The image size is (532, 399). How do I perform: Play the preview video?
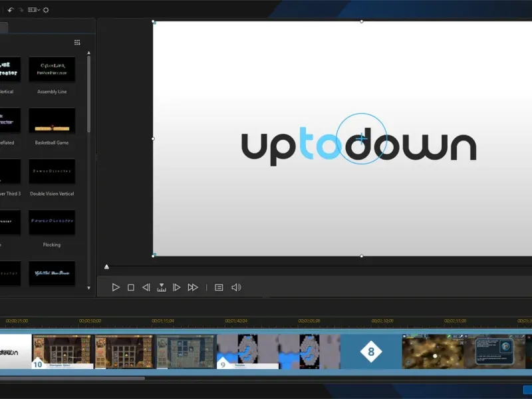115,287
